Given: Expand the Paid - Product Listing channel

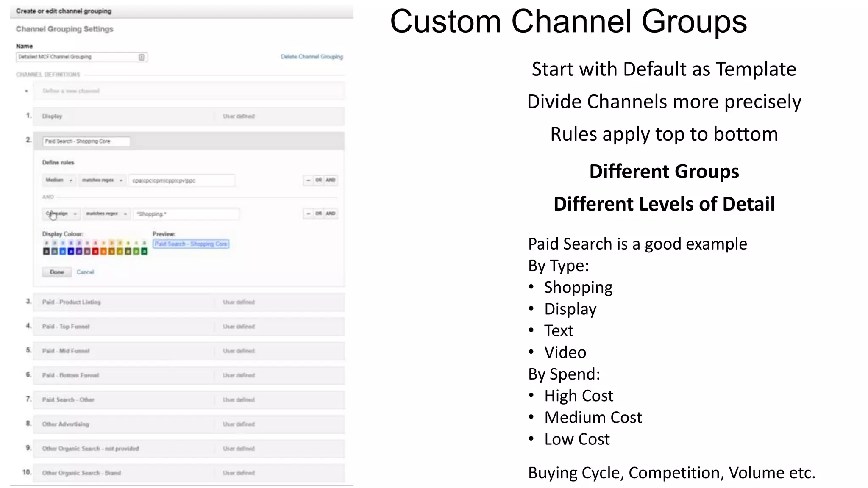Looking at the screenshot, I should pos(189,302).
